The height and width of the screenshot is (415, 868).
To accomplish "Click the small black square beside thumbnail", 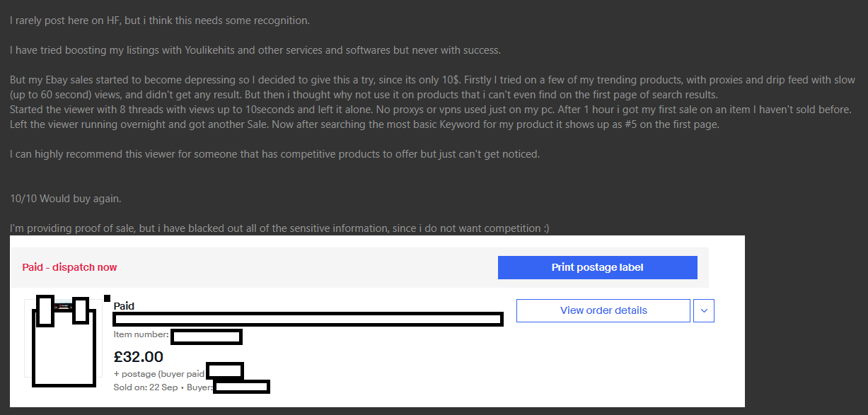I will click(x=107, y=298).
